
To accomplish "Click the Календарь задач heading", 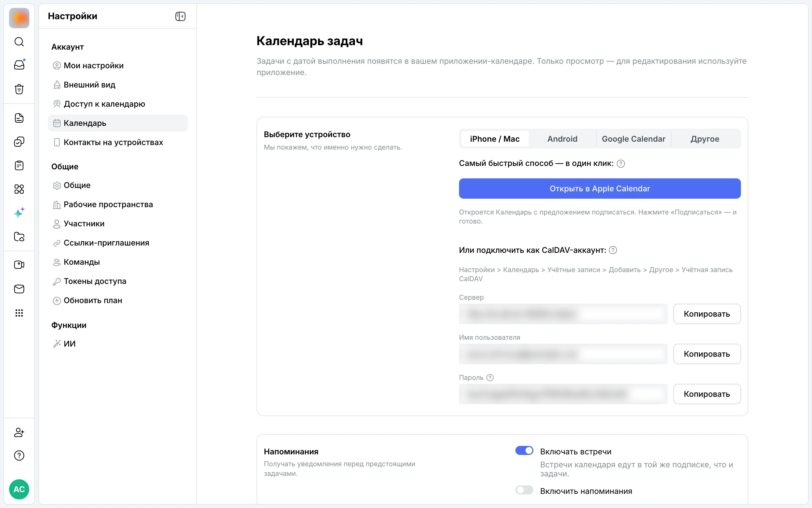I will 309,41.
